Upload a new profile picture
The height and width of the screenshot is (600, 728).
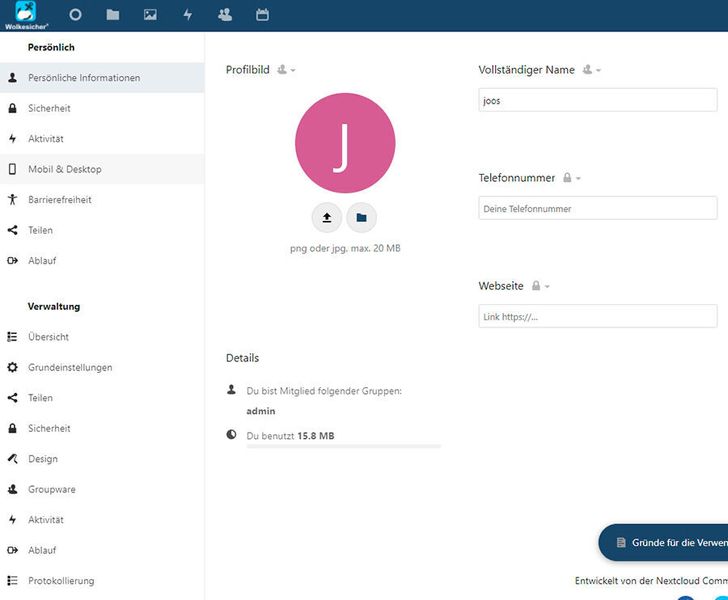pos(327,217)
